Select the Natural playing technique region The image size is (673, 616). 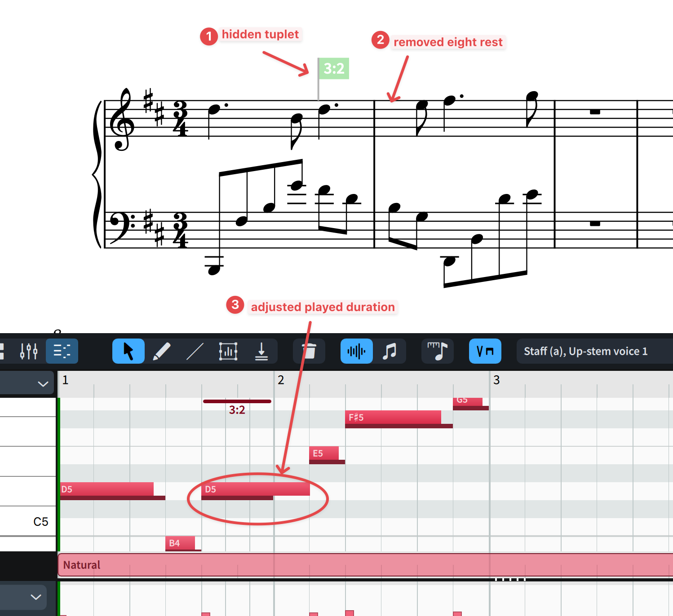point(366,565)
